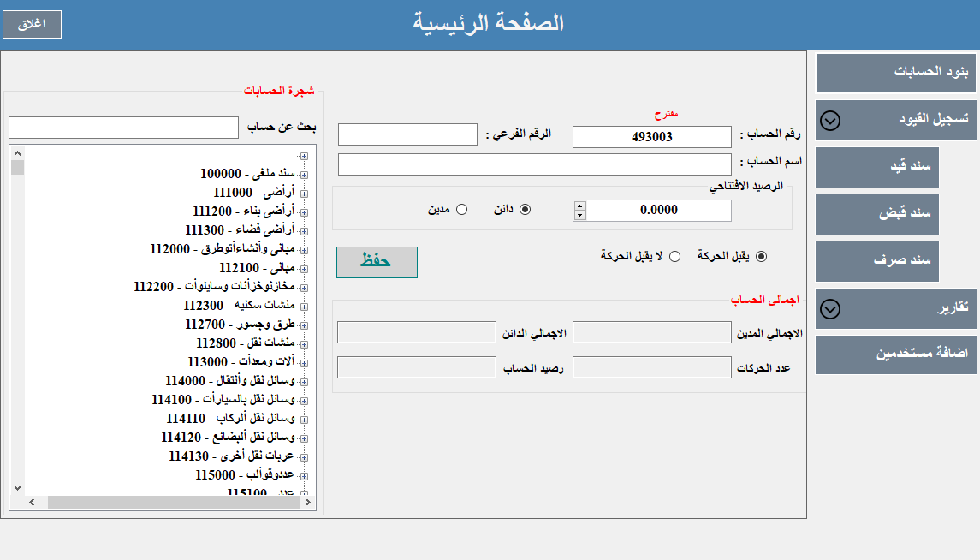Screen dimensions: 980x560
Task: Select tree row أراضى بناء - 111200
Action: (244, 211)
